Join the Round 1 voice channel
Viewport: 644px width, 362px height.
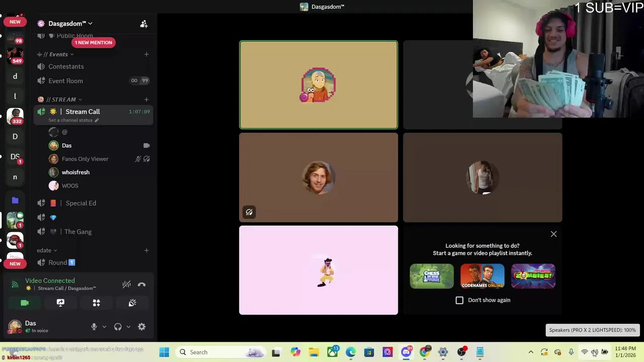pyautogui.click(x=94, y=262)
